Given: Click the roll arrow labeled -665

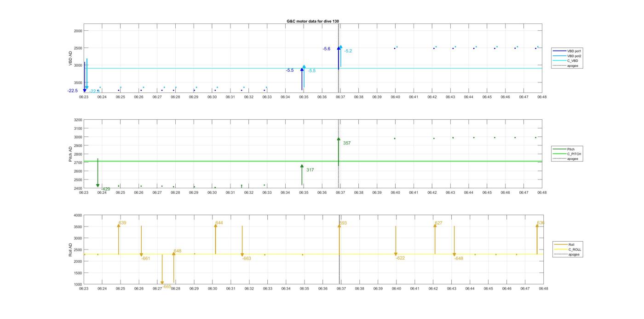Looking at the screenshot, I should click(x=162, y=269).
